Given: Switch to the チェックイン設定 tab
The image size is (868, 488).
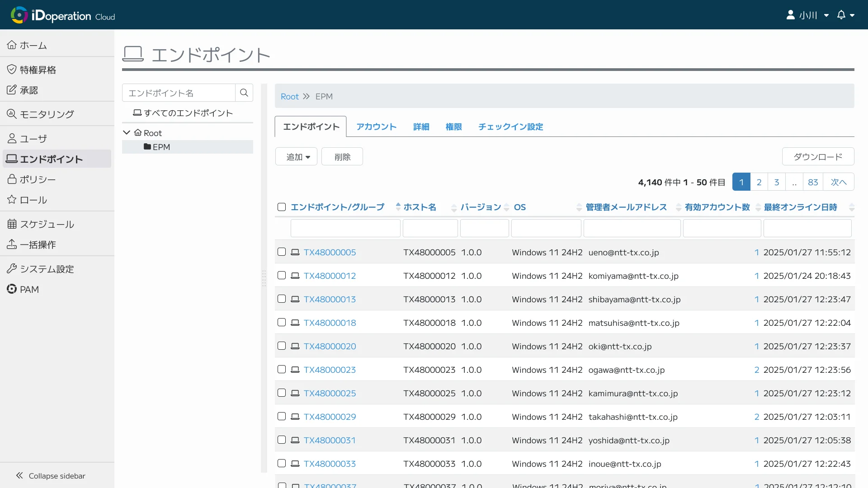Looking at the screenshot, I should click(510, 127).
